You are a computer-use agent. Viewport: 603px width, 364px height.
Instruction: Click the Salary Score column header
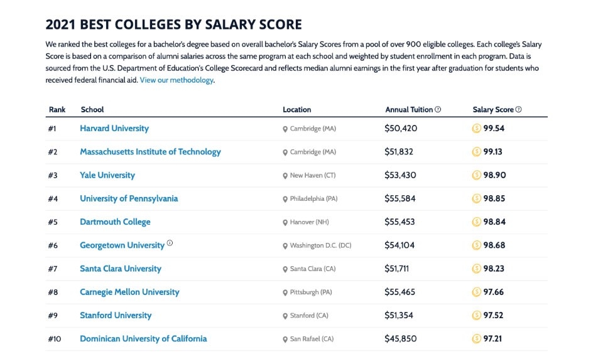[493, 110]
